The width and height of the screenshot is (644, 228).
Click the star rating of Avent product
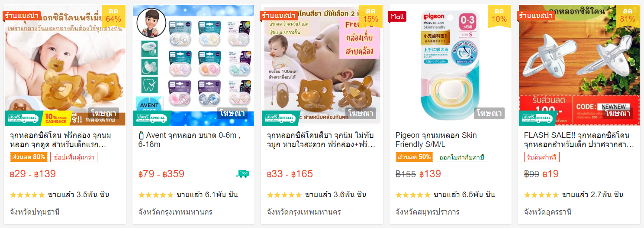[156, 195]
